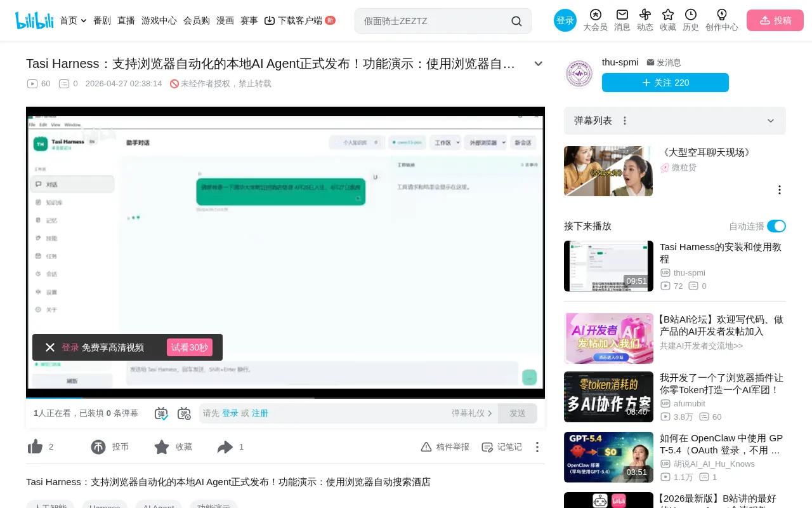Click 试看30秒 preview button
The image size is (812, 508).
click(190, 347)
